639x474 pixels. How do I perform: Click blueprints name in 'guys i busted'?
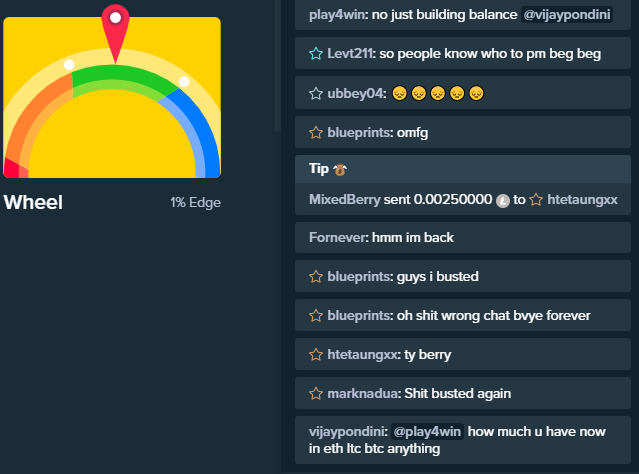359,276
